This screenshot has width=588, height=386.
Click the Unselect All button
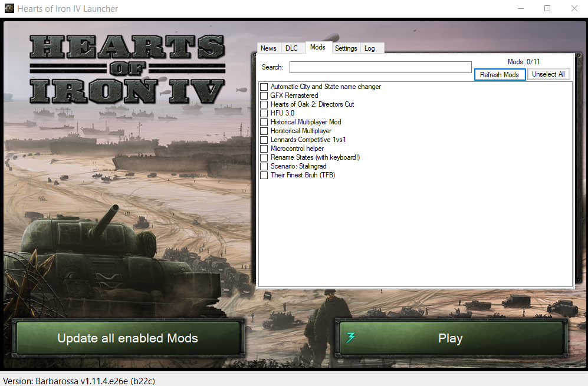(548, 74)
